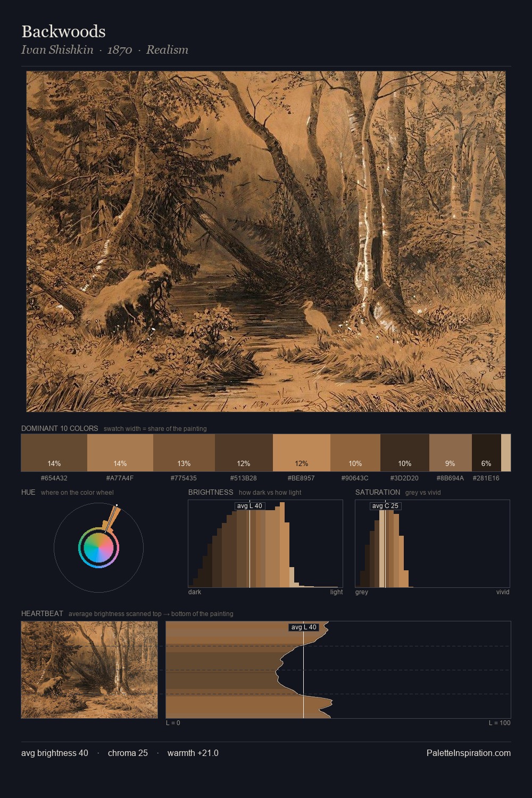Click the 'HEARTBEAT' section heading

point(42,613)
